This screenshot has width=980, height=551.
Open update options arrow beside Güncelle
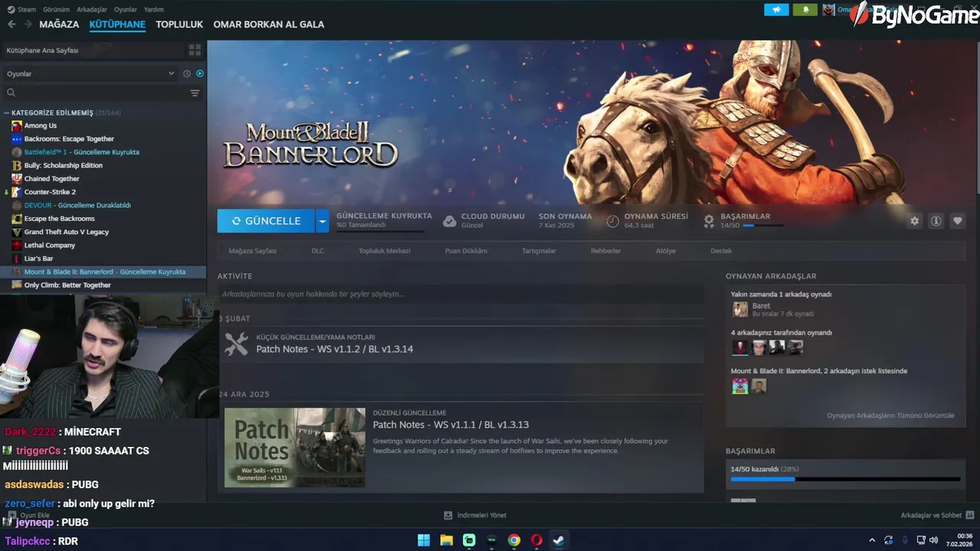322,221
